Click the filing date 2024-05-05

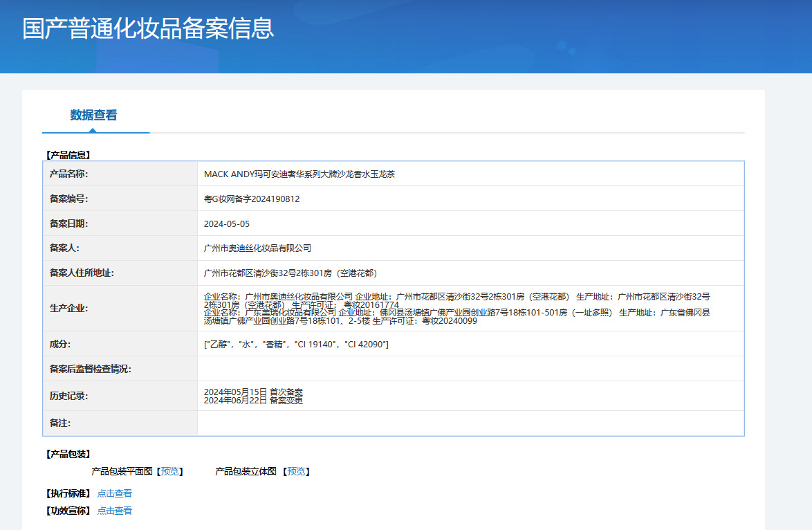227,224
